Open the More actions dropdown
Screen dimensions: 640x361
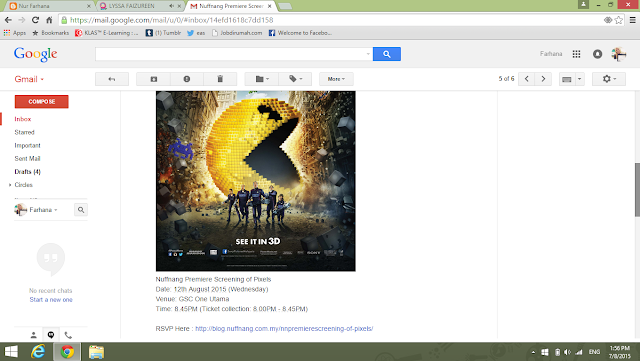pos(336,79)
